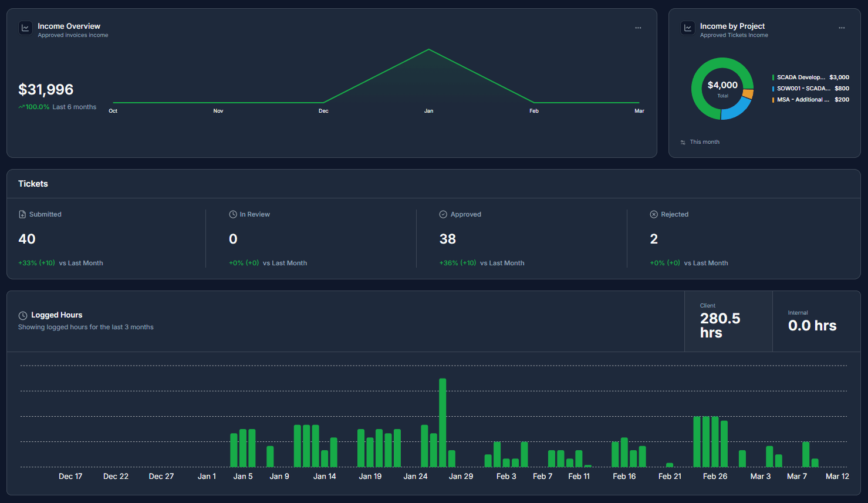The width and height of the screenshot is (868, 503).
Task: Select the MSA - Additional legend item
Action: [x=803, y=100]
